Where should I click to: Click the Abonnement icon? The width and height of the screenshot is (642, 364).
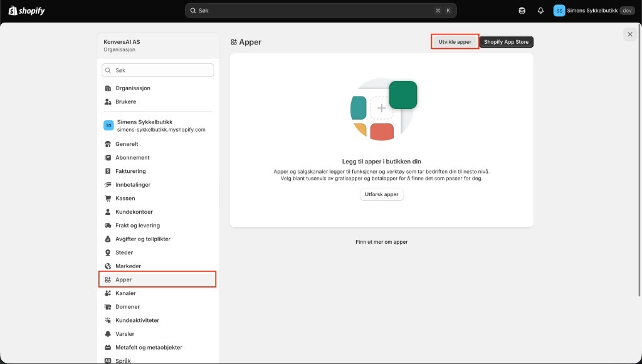108,158
